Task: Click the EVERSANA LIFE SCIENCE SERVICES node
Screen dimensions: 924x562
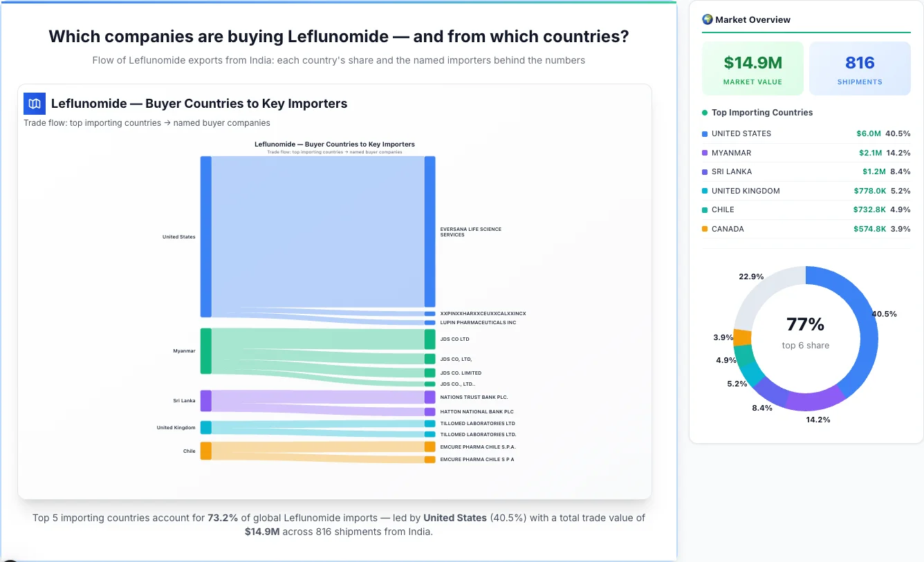Action: (430, 232)
